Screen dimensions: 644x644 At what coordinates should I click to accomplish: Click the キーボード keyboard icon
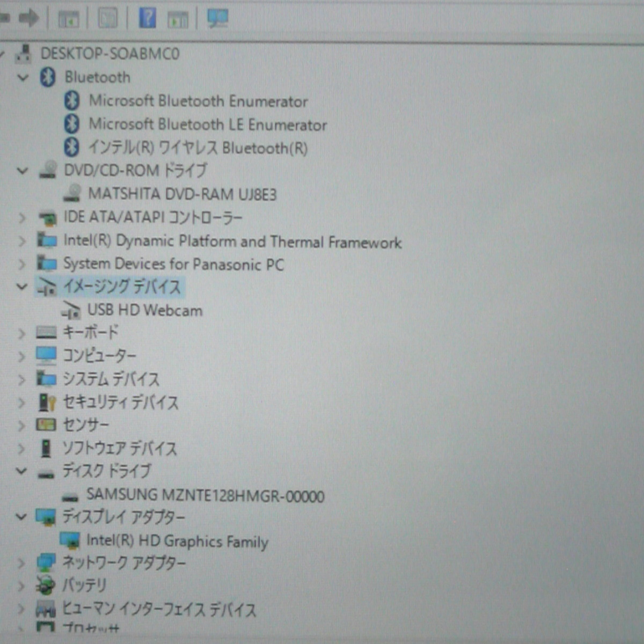(46, 333)
